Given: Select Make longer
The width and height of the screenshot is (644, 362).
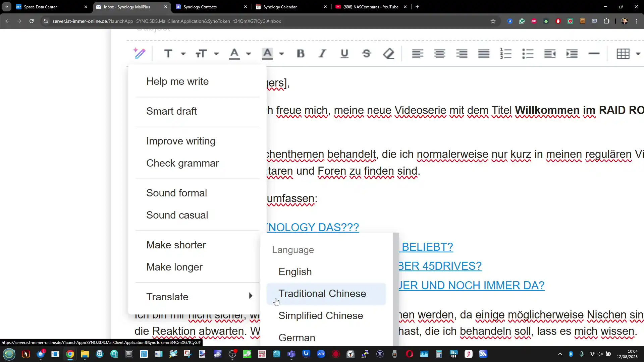Looking at the screenshot, I should (197, 267).
